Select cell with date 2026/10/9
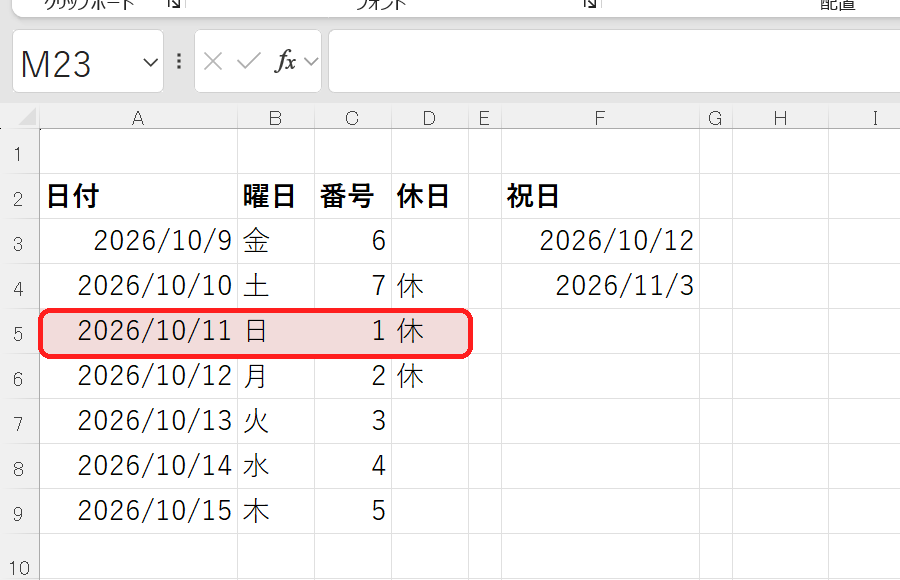The width and height of the screenshot is (900, 580). [138, 241]
